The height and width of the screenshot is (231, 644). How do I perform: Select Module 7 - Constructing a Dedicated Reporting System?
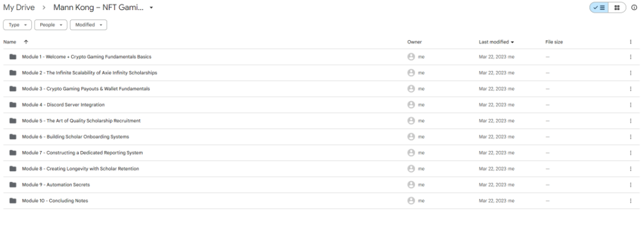[x=321, y=153]
